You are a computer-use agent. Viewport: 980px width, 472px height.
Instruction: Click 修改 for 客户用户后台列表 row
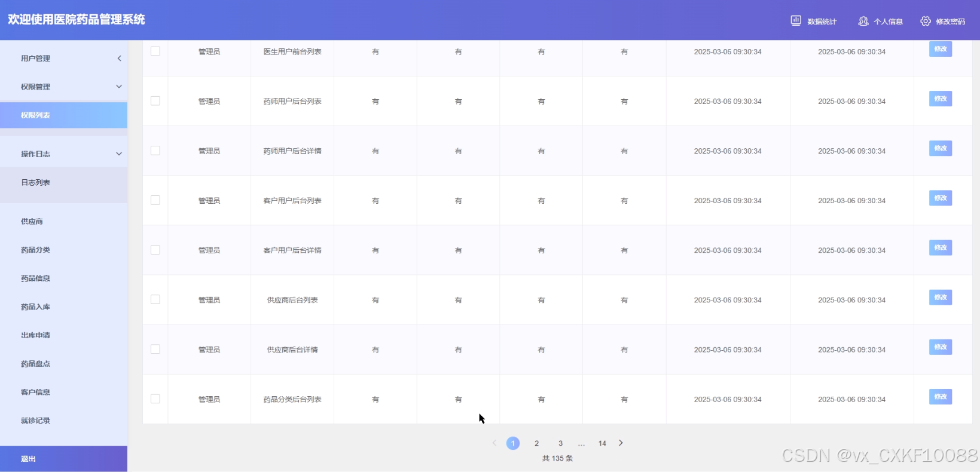941,198
